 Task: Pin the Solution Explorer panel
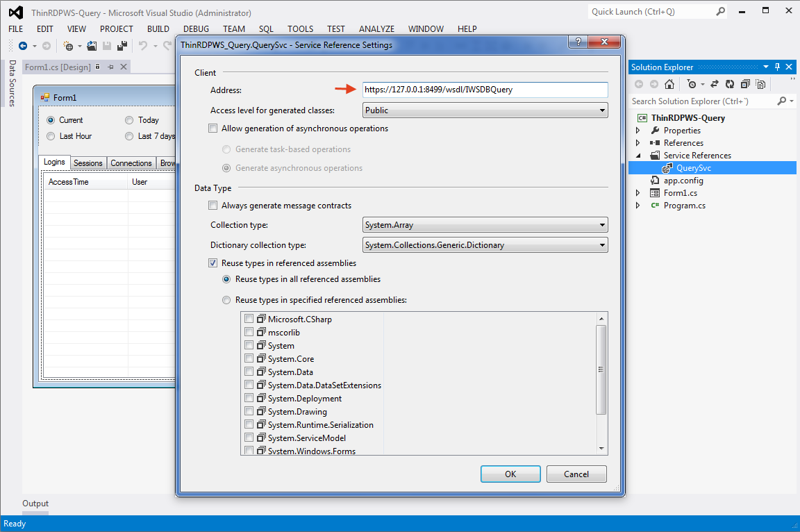click(777, 67)
